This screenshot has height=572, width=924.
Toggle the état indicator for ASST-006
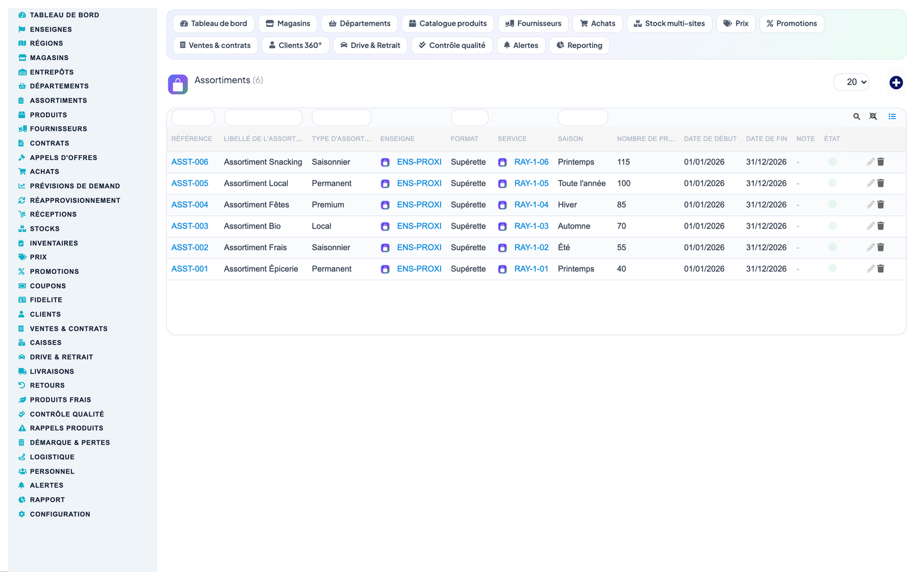point(832,162)
